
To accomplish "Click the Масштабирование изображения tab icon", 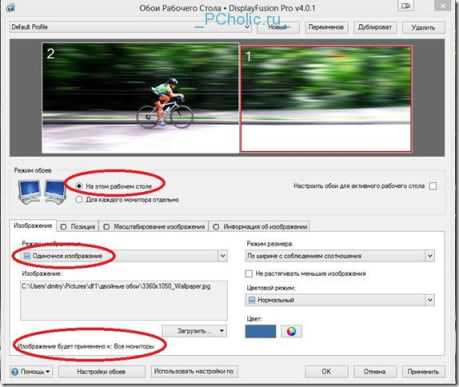I will click(x=106, y=227).
